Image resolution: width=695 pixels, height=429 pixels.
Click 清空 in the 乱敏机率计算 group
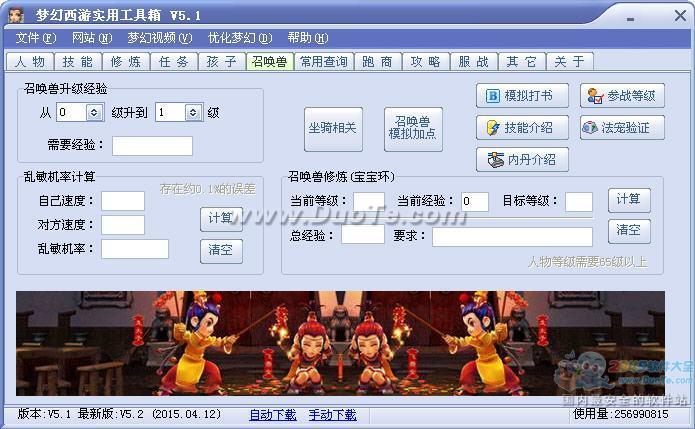[x=221, y=251]
